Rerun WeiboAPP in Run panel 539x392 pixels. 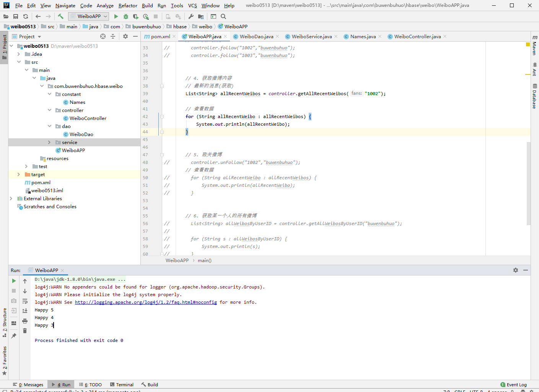coord(14,281)
